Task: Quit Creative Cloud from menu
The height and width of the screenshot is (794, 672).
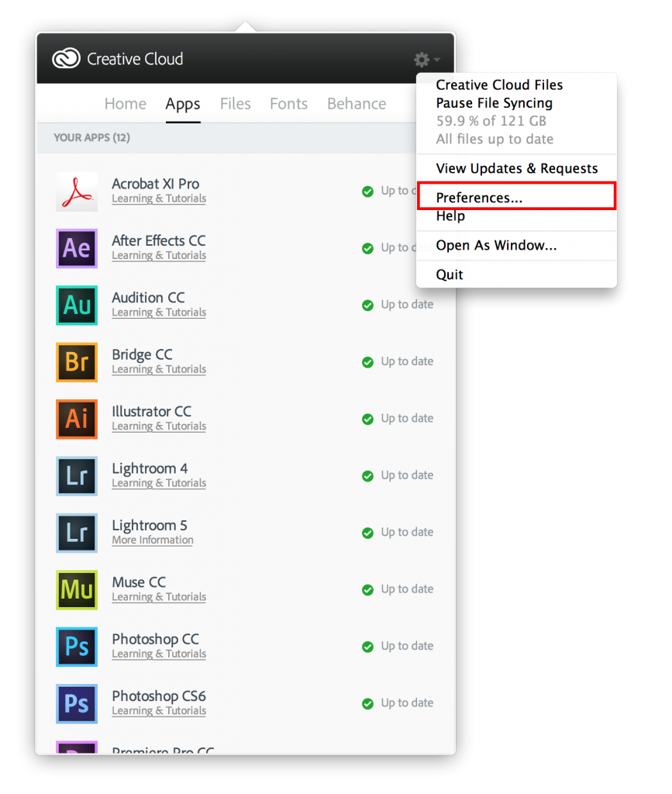Action: [x=450, y=275]
